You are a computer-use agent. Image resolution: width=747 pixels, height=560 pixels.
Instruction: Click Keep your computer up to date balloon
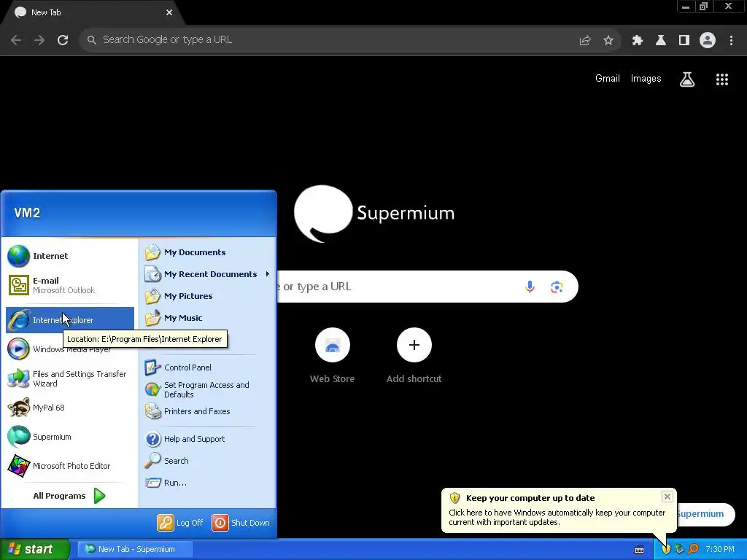coord(558,510)
